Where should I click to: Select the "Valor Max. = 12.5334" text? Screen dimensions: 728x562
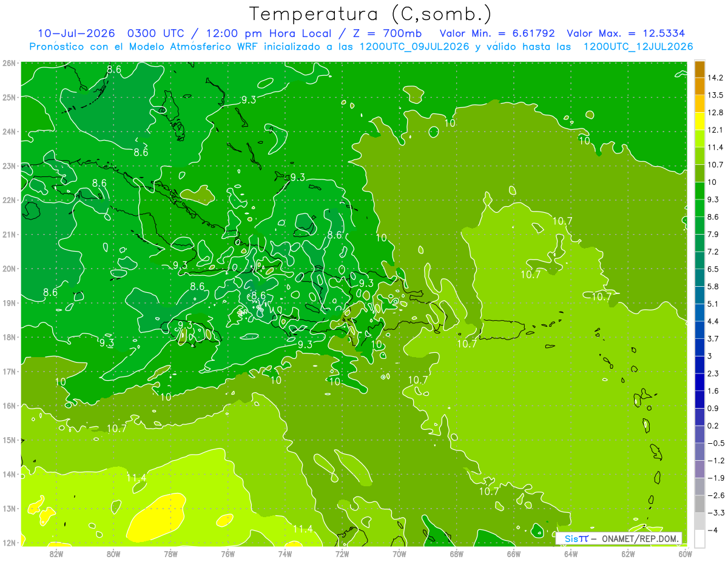point(627,33)
